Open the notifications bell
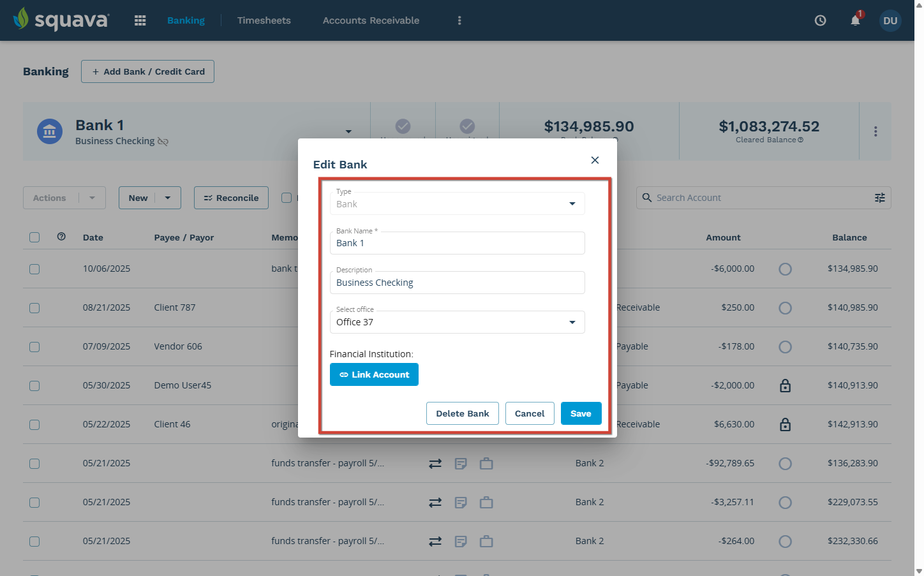 (855, 20)
